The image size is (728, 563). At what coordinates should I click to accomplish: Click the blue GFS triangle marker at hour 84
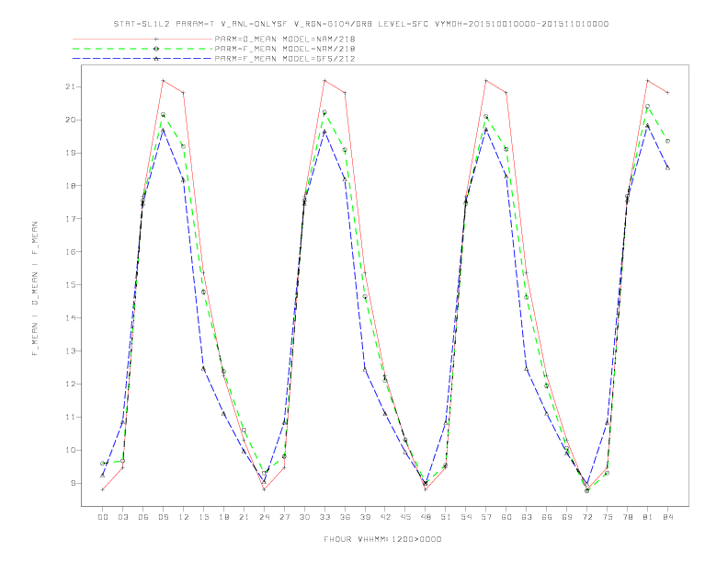click(667, 167)
